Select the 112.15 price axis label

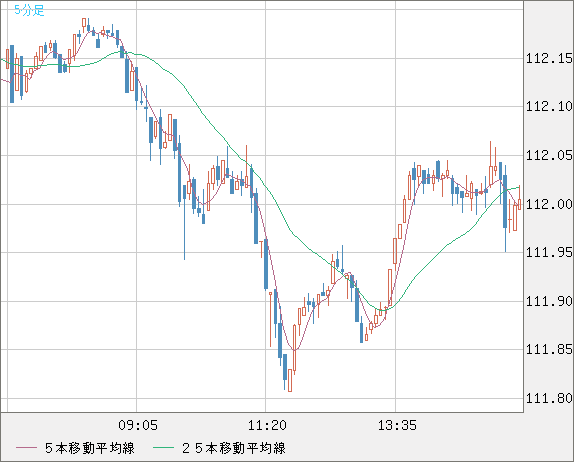tap(548, 58)
